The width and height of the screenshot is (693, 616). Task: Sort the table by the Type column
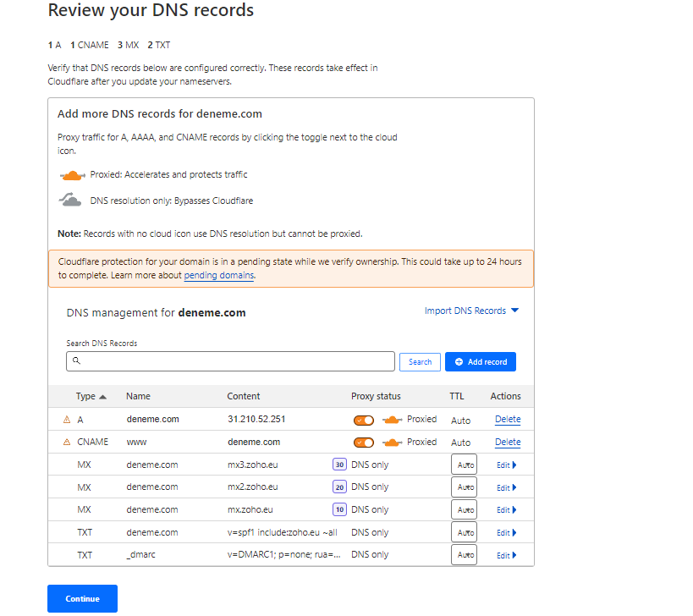click(x=91, y=396)
